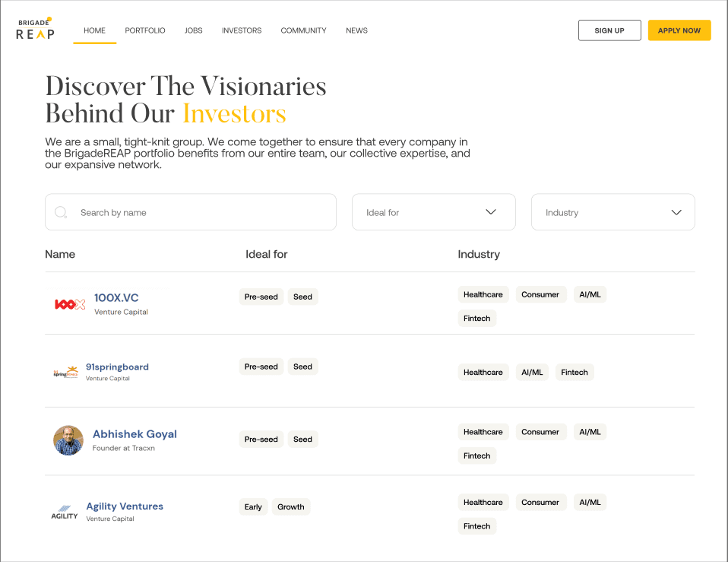Click 'Venture Capital' under 91springboard
Viewport: 728px width, 562px height.
[108, 379]
